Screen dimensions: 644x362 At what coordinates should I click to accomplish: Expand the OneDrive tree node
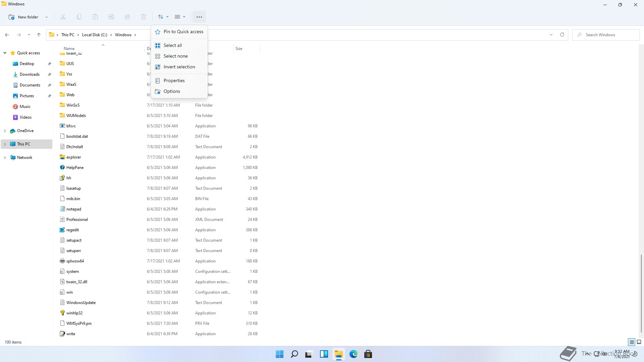(5, 131)
